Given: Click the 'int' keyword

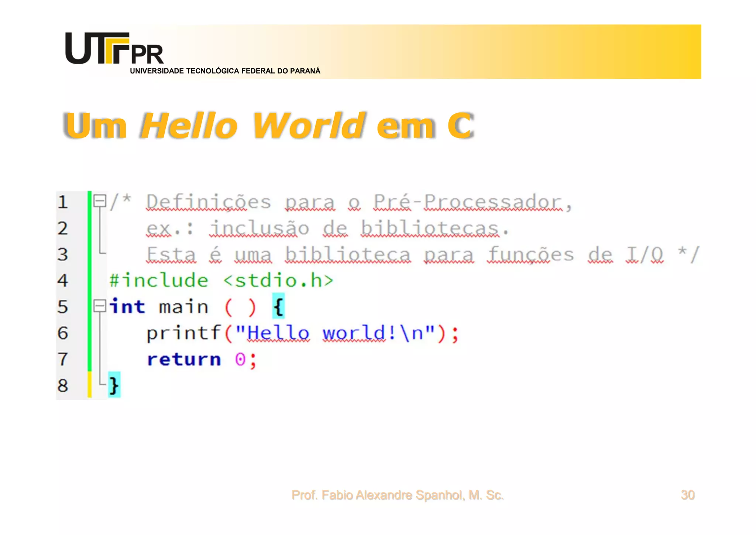Looking at the screenshot, I should pyautogui.click(x=127, y=307).
